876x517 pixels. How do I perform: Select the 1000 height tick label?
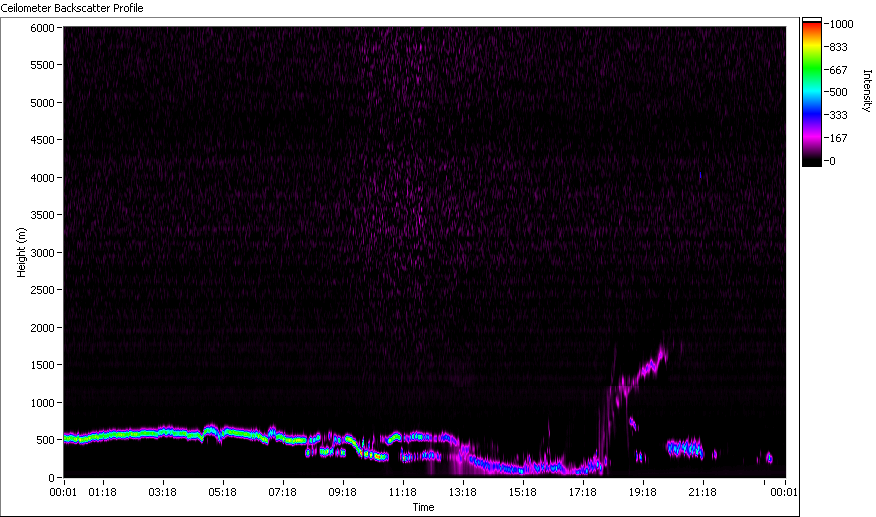[x=42, y=402]
